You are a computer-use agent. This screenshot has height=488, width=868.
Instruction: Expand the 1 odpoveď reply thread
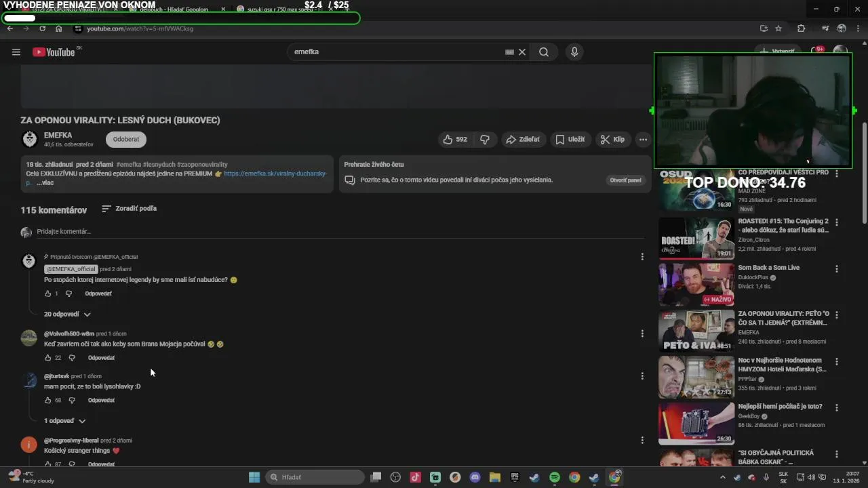click(65, 421)
